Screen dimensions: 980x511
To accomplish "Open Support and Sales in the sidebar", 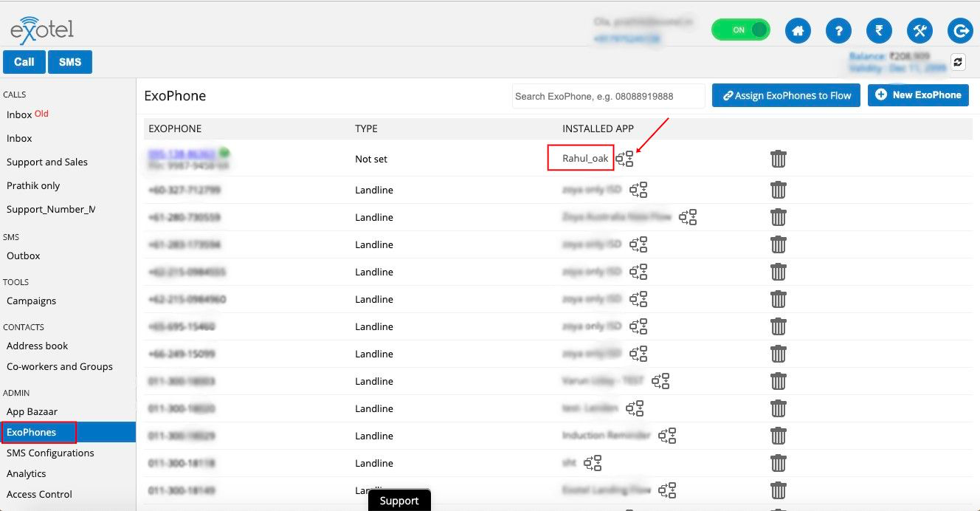I will (47, 162).
